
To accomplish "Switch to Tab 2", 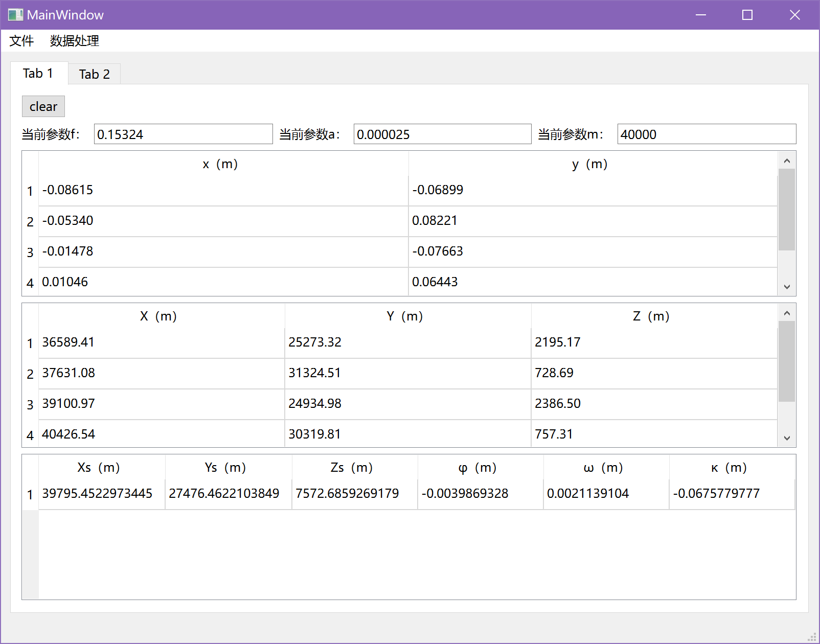I will (95, 74).
